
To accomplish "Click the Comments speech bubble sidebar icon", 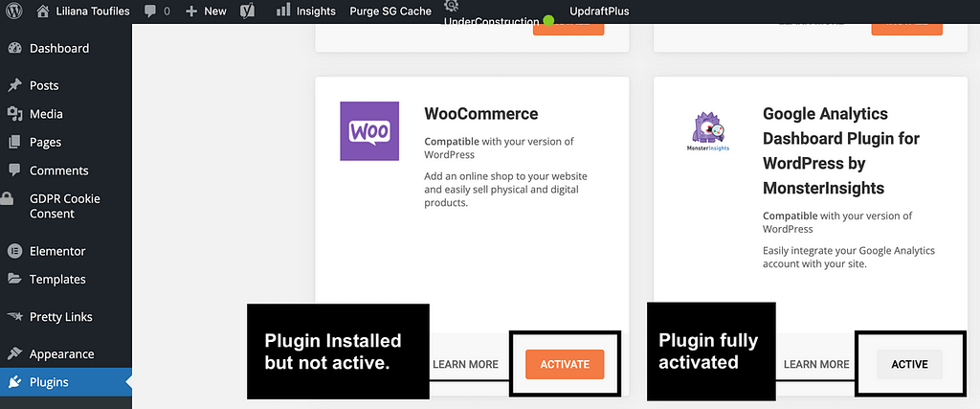I will click(15, 170).
